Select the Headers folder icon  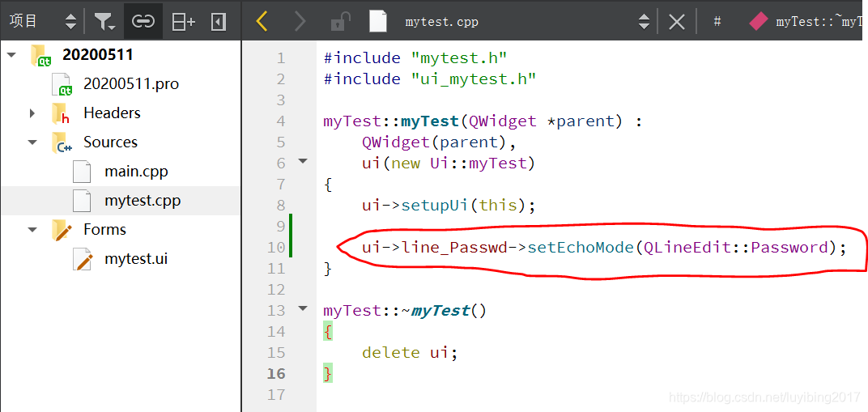60,113
